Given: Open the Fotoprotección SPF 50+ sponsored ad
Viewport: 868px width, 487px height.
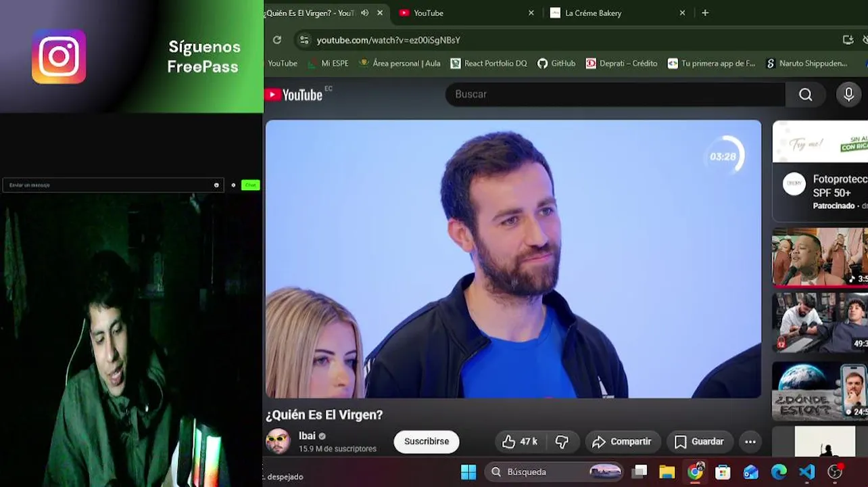Looking at the screenshot, I should coord(820,171).
